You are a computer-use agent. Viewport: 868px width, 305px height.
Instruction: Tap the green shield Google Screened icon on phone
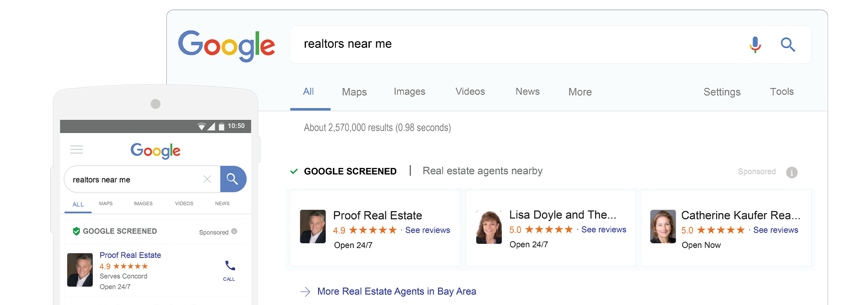[76, 231]
